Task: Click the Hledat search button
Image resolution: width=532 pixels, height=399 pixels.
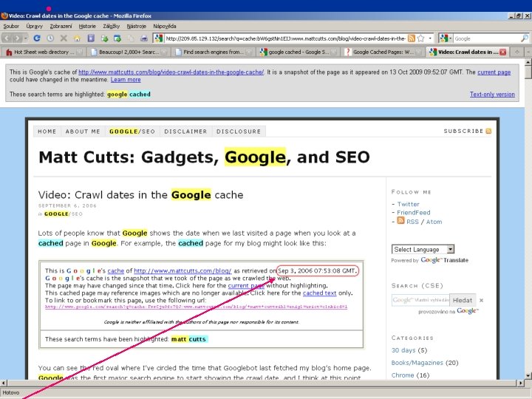Action: (463, 300)
